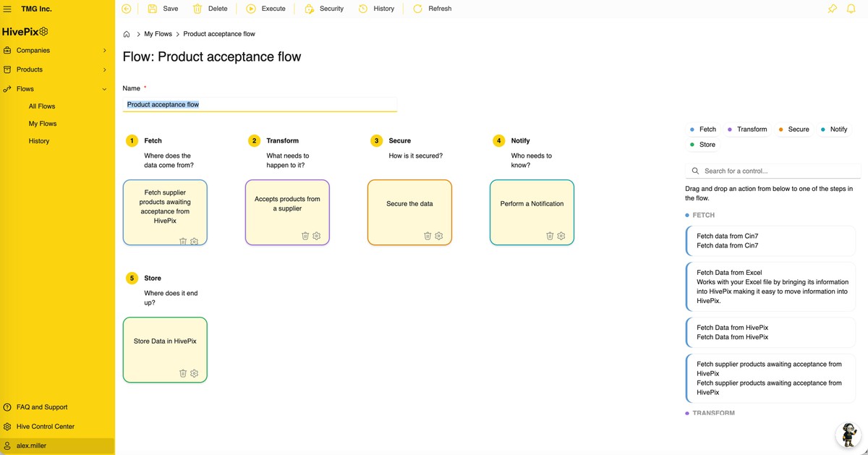This screenshot has height=455, width=868.
Task: Select the Fetch Data from Excel action
Action: click(x=770, y=286)
